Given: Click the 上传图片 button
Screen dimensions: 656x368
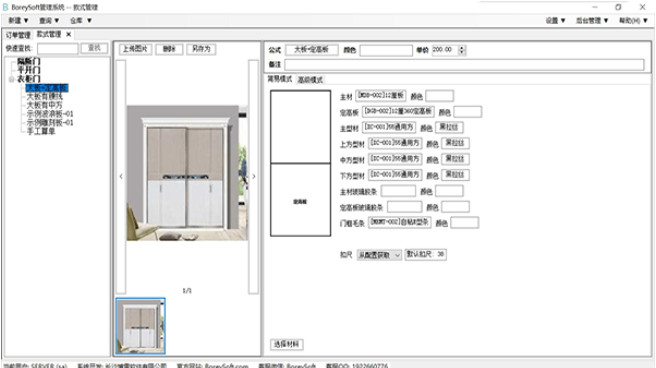Looking at the screenshot, I should coord(135,49).
